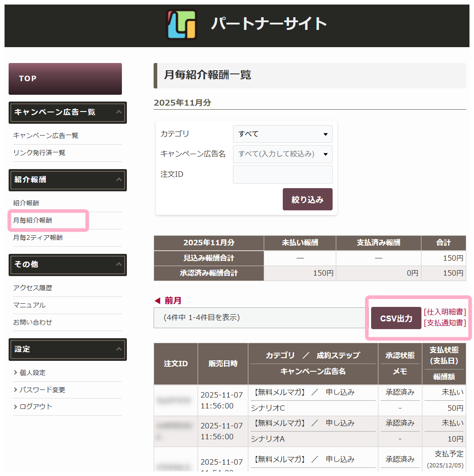Open 月毎2ティア報酬 page
Screen dimensions: 474x476
click(x=38, y=238)
